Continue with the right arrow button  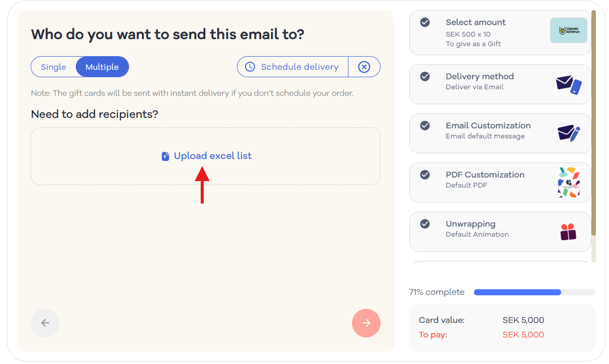366,323
